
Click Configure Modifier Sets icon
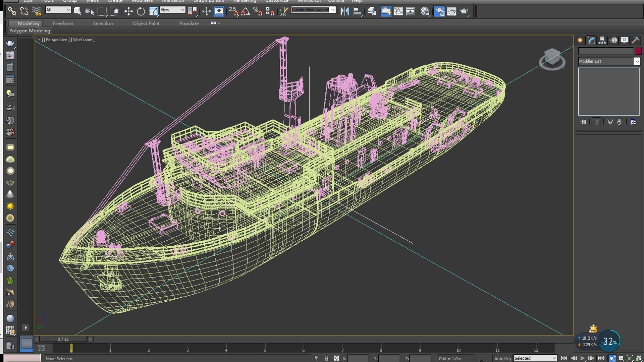click(633, 122)
